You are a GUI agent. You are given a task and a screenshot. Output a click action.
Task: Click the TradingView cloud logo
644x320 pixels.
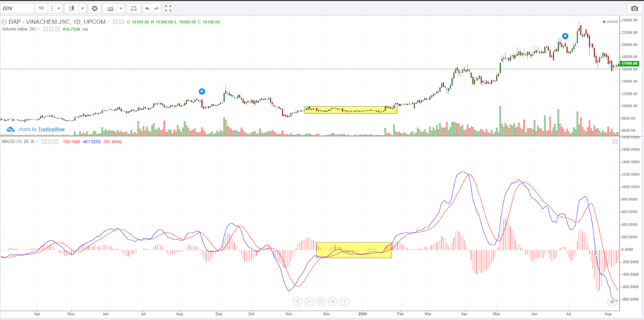click(11, 130)
